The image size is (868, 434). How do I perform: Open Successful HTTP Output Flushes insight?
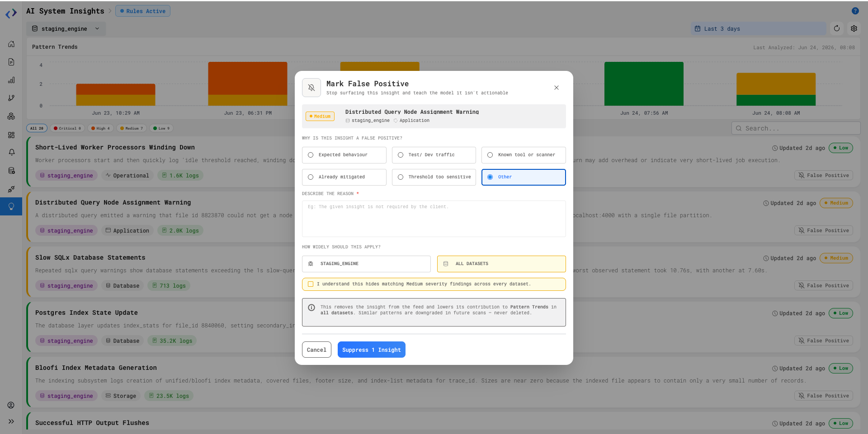pos(92,423)
